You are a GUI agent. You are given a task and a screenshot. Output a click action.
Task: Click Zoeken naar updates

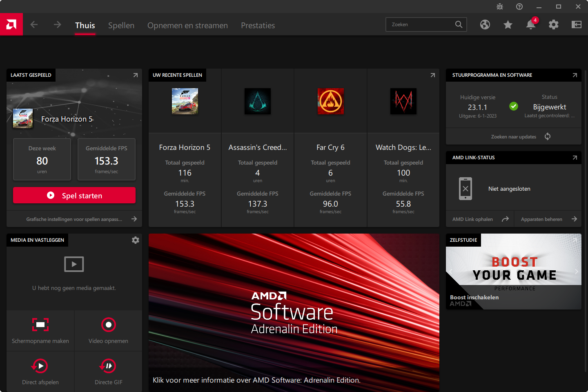click(x=513, y=137)
